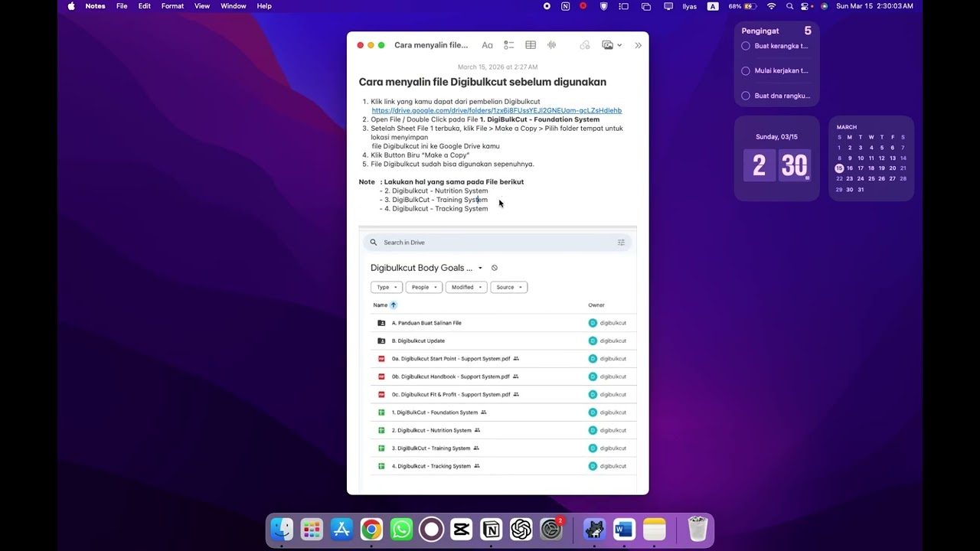Launch CapCut from the Dock

461,529
